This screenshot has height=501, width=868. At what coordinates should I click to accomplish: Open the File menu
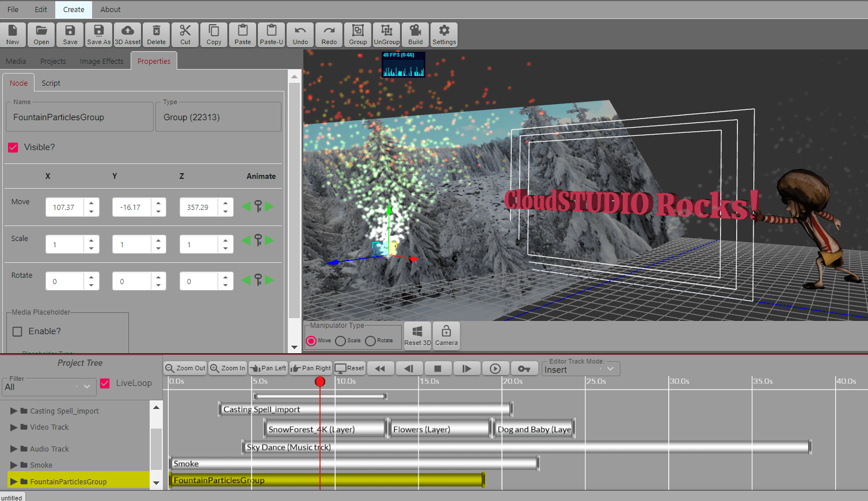tap(13, 9)
